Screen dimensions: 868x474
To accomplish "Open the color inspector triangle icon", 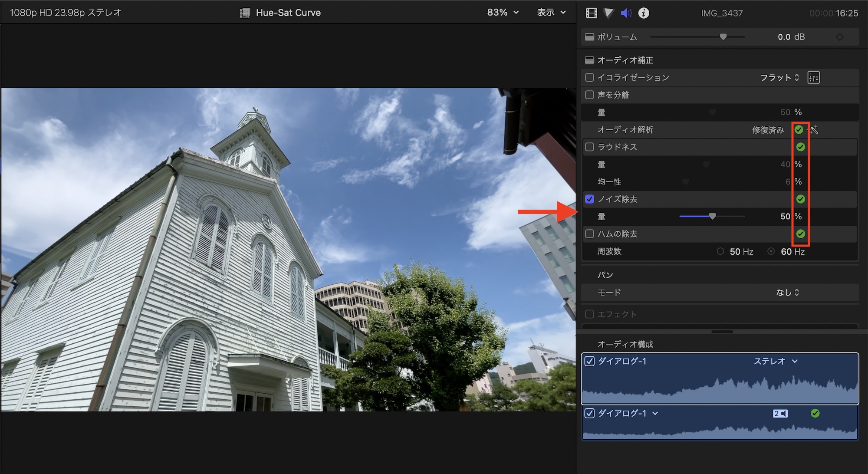I will pos(608,13).
